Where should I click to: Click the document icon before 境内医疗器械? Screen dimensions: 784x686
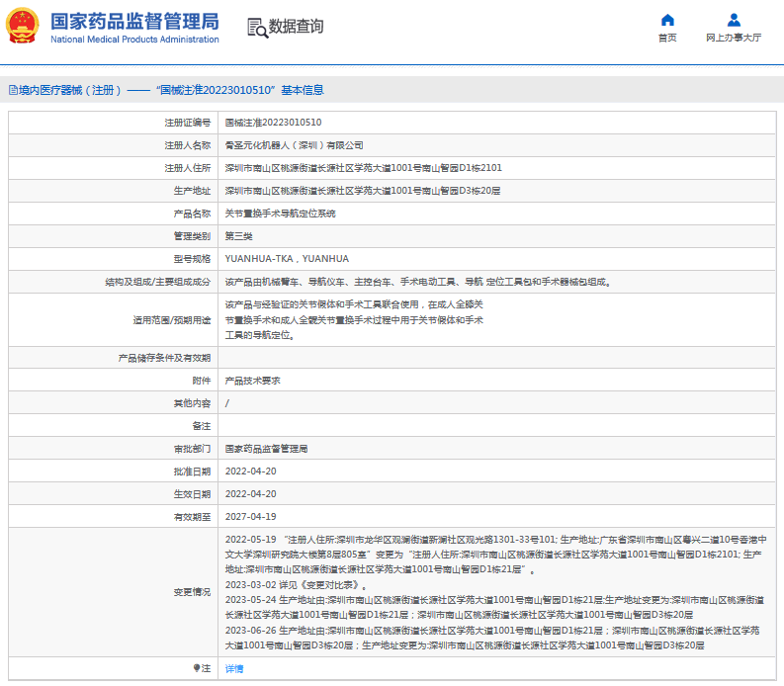pyautogui.click(x=12, y=90)
